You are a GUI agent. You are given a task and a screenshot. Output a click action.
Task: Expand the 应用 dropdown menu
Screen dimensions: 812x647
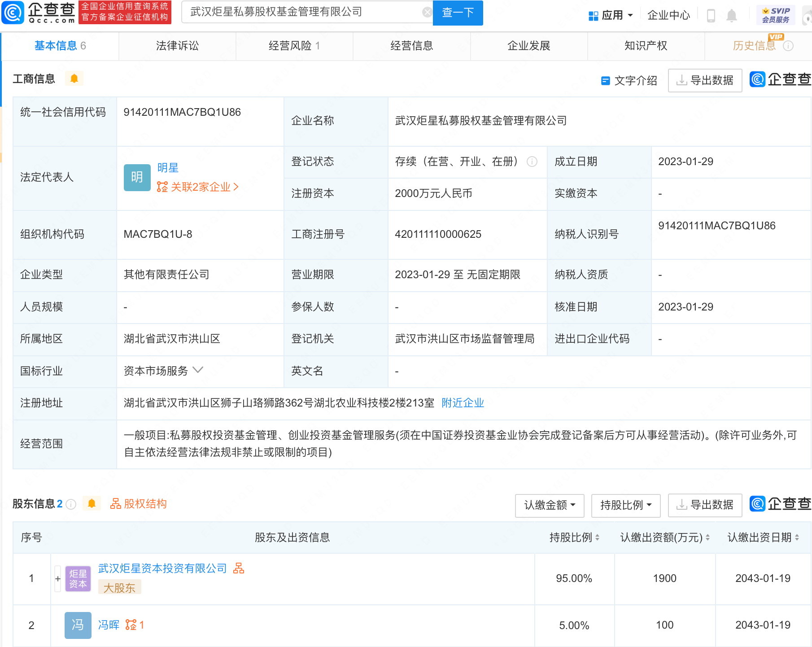pyautogui.click(x=611, y=16)
